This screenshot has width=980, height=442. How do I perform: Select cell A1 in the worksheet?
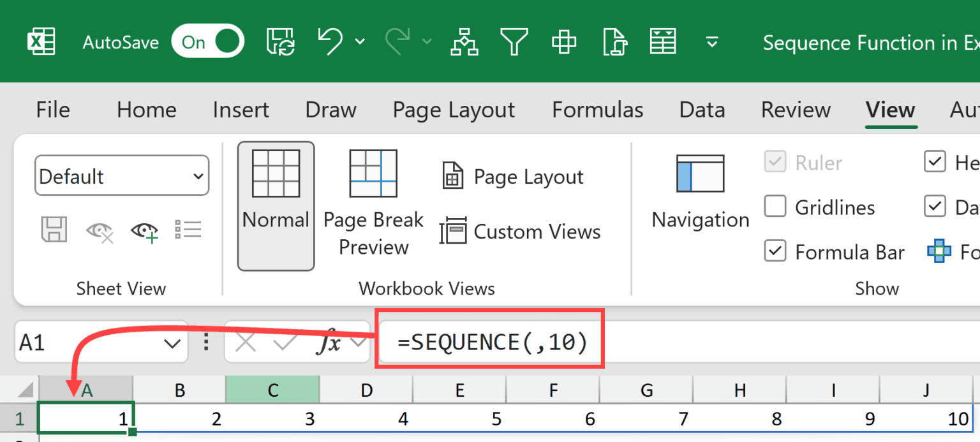click(85, 418)
